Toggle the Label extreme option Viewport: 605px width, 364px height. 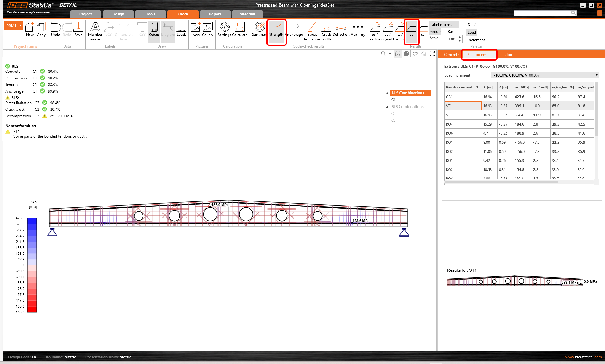(x=442, y=25)
